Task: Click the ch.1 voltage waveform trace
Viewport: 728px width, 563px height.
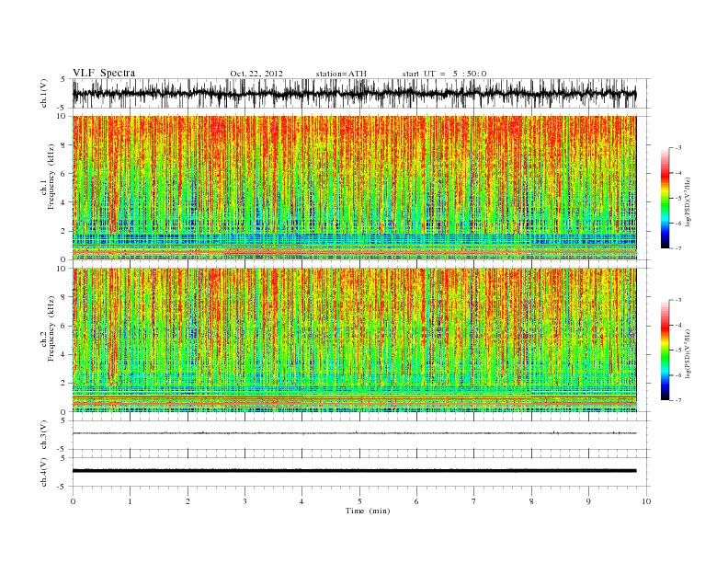Action: (354, 93)
